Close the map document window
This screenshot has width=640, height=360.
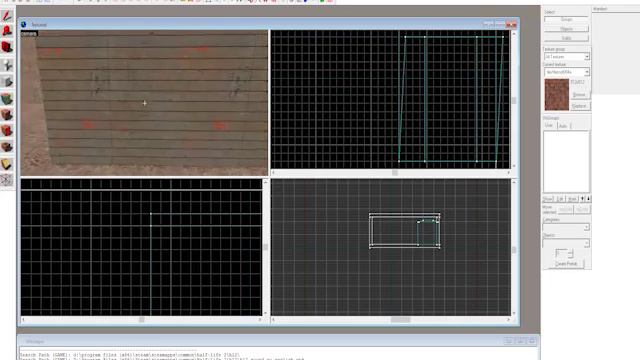pyautogui.click(x=511, y=24)
